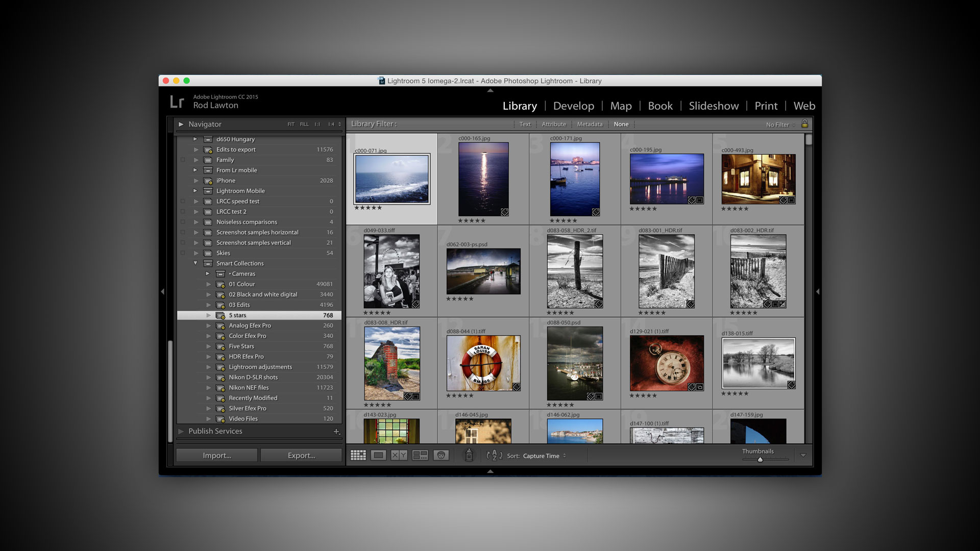The width and height of the screenshot is (980, 551).
Task: Switch to the Develop module tab
Action: (574, 106)
